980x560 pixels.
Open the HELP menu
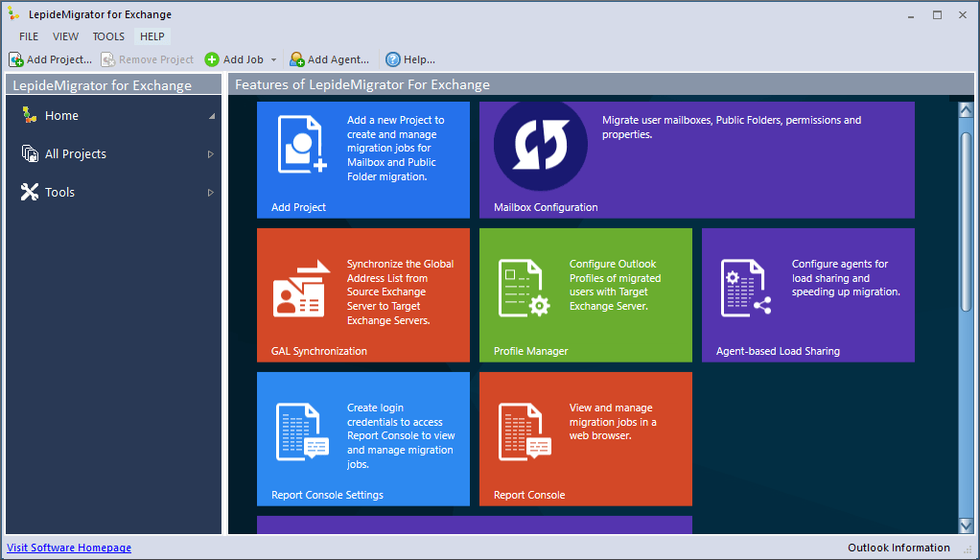click(x=152, y=36)
